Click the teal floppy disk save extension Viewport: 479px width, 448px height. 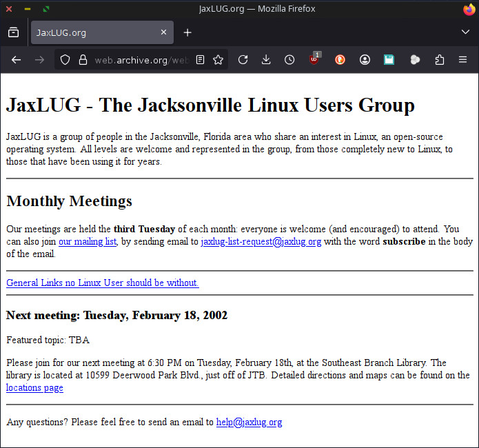point(389,60)
